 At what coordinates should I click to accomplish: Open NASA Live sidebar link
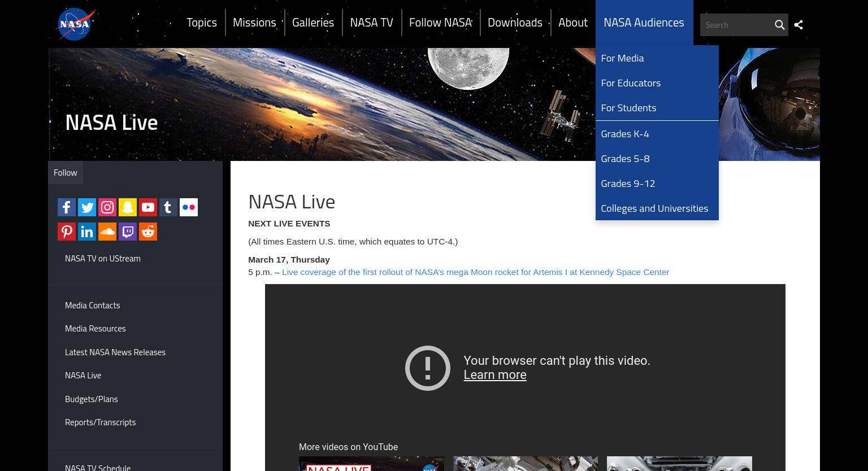point(83,376)
